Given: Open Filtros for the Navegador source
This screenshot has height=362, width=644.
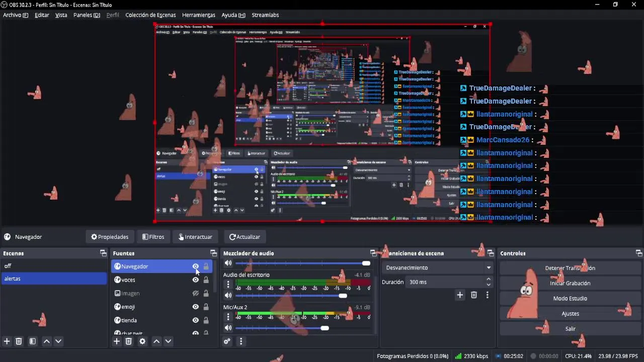Looking at the screenshot, I should pyautogui.click(x=153, y=237).
